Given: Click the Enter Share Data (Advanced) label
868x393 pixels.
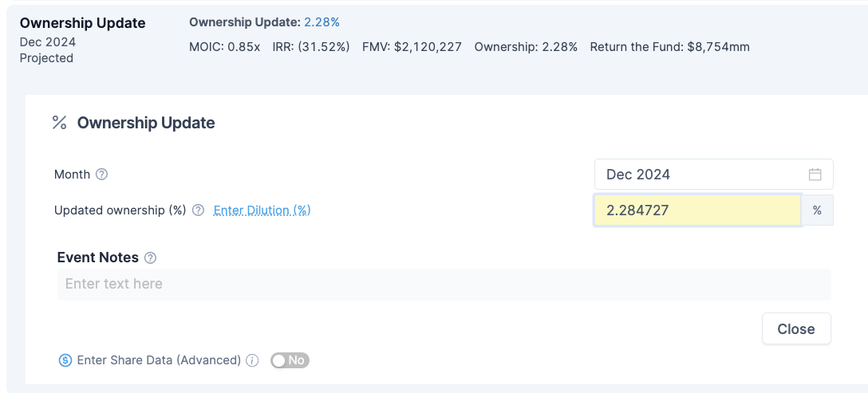Looking at the screenshot, I should [x=159, y=360].
